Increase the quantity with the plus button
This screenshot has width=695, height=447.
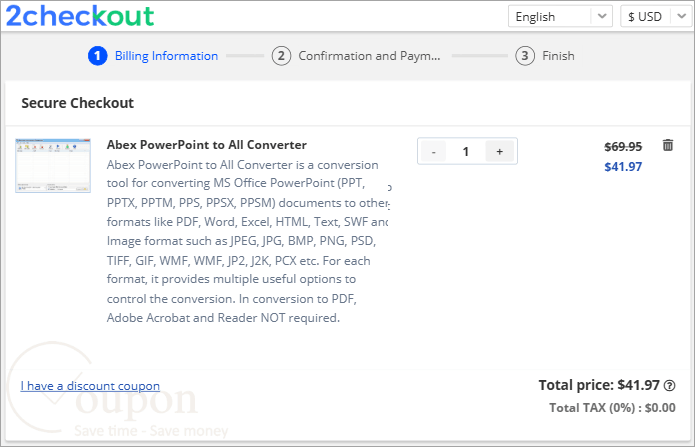coord(500,152)
